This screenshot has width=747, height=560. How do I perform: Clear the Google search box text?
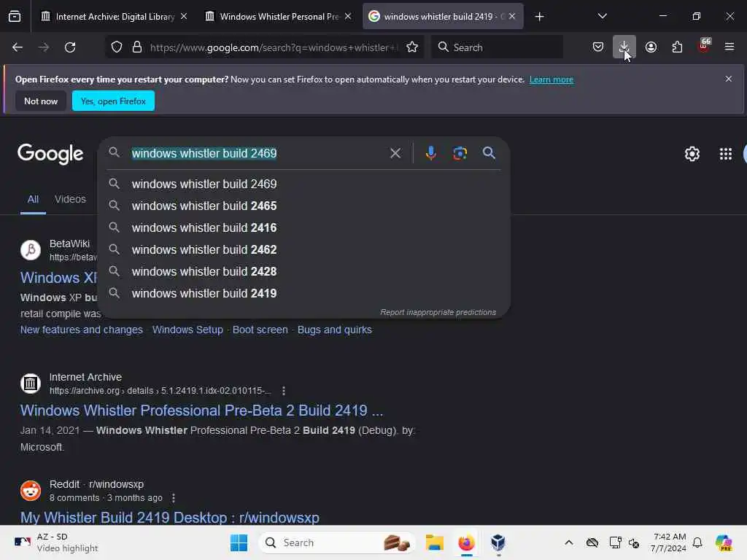pos(395,153)
